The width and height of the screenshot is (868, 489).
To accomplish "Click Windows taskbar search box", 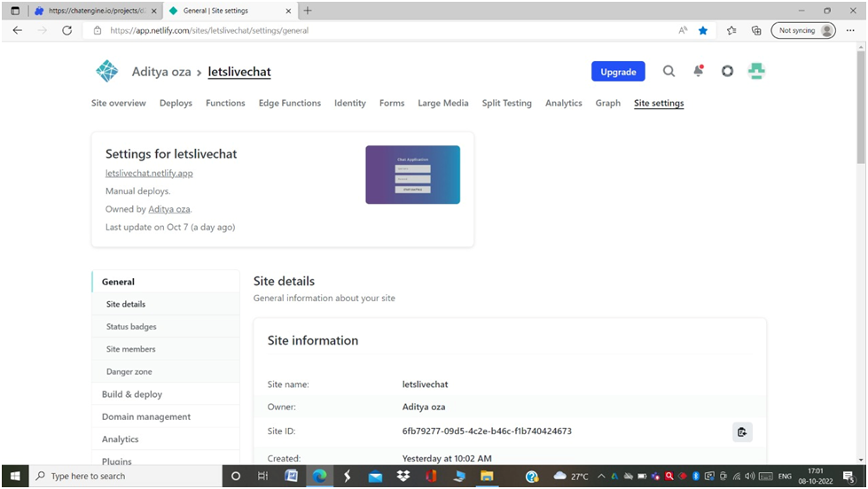I will [x=126, y=476].
